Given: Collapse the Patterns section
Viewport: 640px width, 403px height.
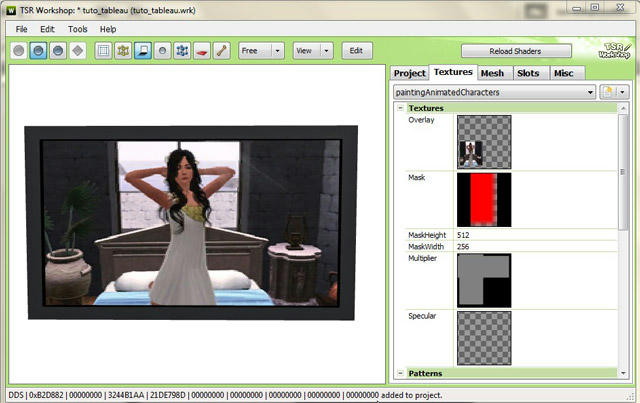Looking at the screenshot, I should [x=400, y=373].
